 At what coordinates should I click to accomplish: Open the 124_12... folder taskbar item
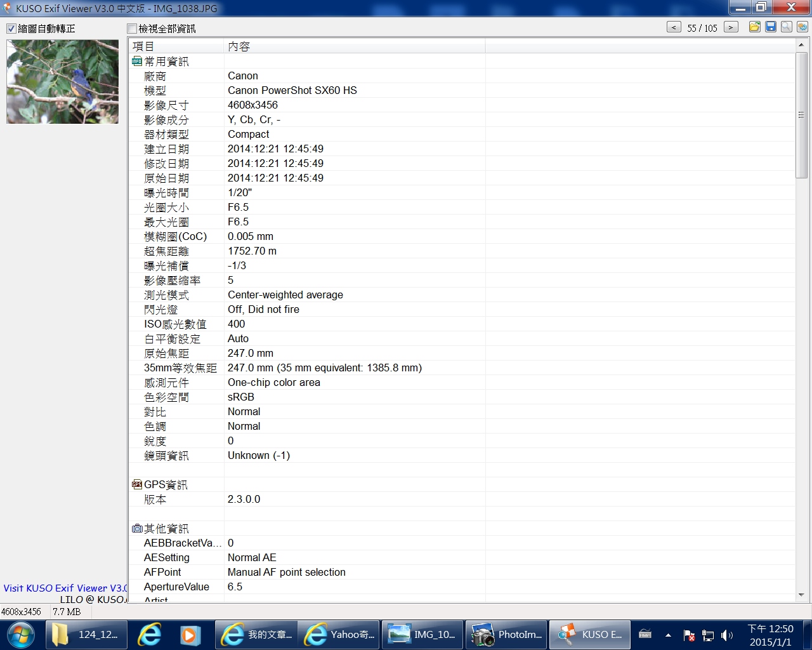87,635
